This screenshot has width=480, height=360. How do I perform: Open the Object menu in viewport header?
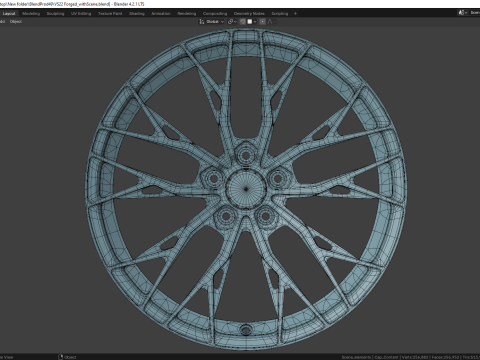[x=16, y=22]
